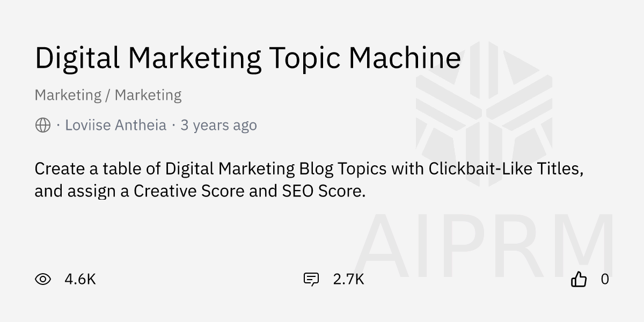This screenshot has height=322, width=644.
Task: Click the globe public visibility icon
Action: [43, 126]
